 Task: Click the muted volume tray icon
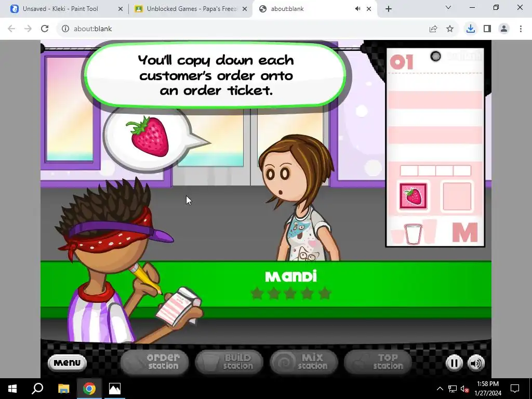(464, 389)
